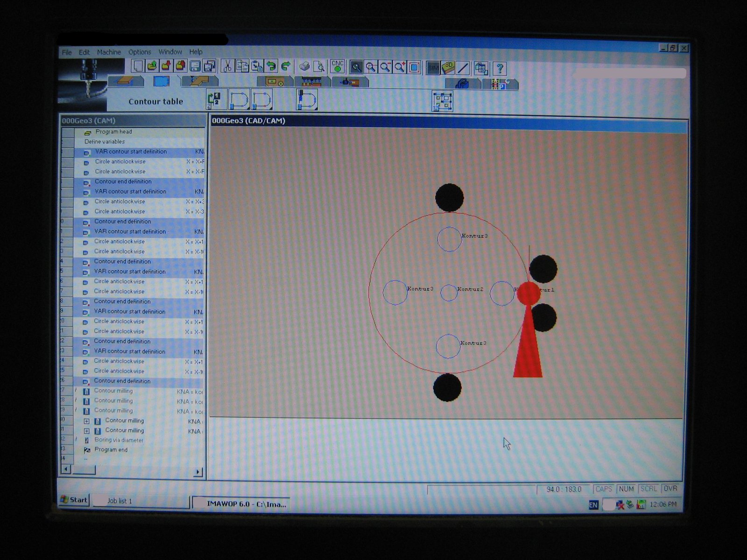Click the Job list 1 taskbar button

[x=120, y=501]
